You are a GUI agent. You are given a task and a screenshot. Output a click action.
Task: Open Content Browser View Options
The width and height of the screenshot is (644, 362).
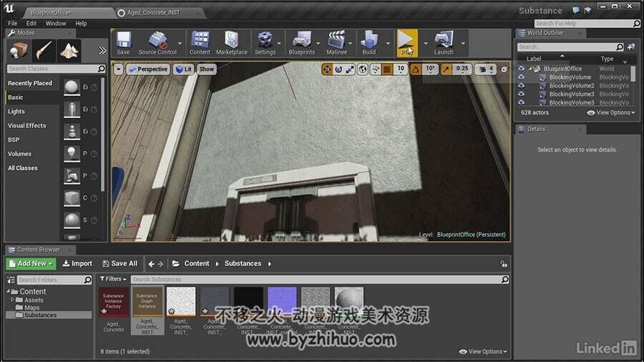(483, 352)
